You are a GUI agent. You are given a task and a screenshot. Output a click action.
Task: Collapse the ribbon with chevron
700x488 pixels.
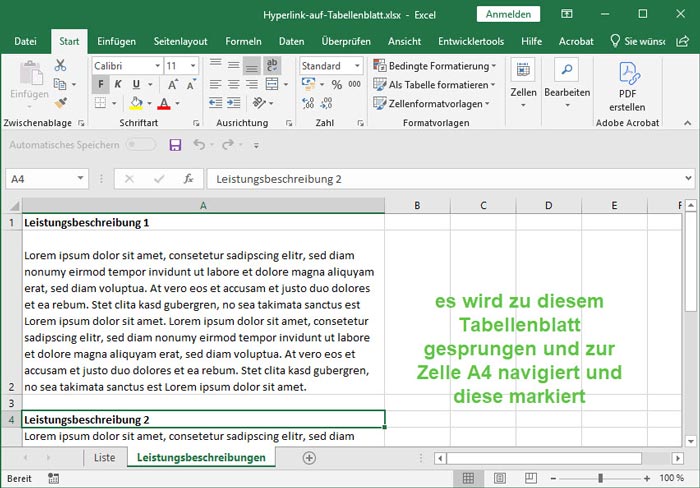(x=688, y=123)
